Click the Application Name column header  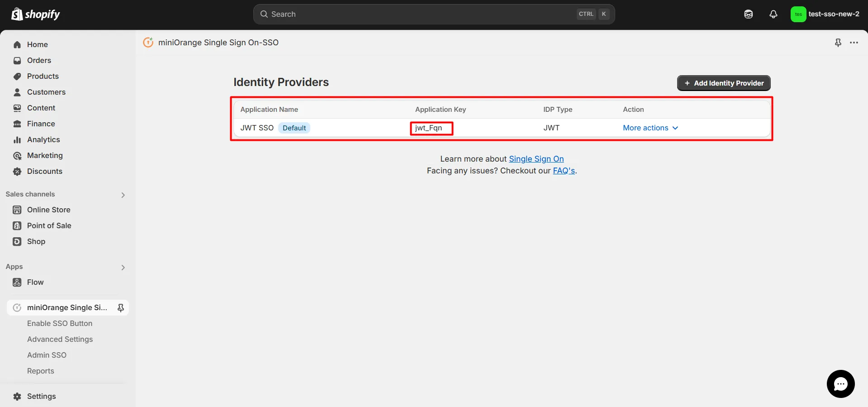click(x=269, y=110)
